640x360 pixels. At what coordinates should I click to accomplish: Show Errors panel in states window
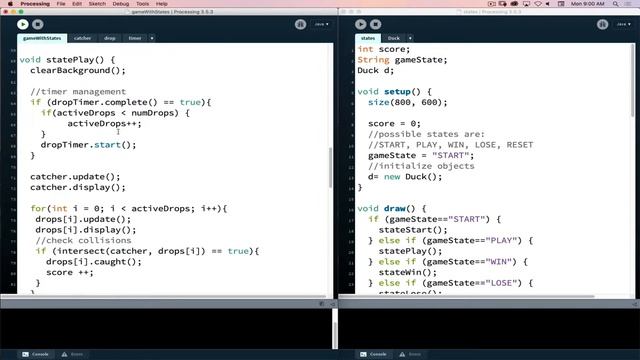click(x=410, y=354)
